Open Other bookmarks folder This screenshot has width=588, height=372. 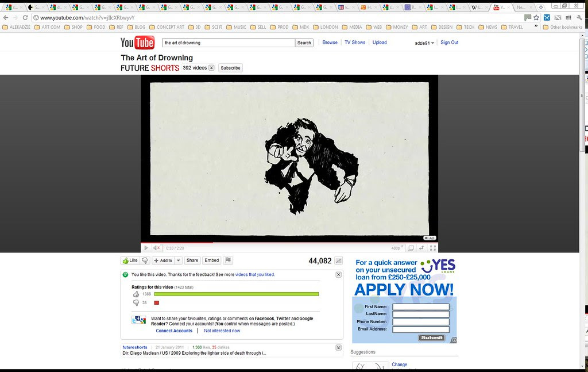(x=563, y=27)
